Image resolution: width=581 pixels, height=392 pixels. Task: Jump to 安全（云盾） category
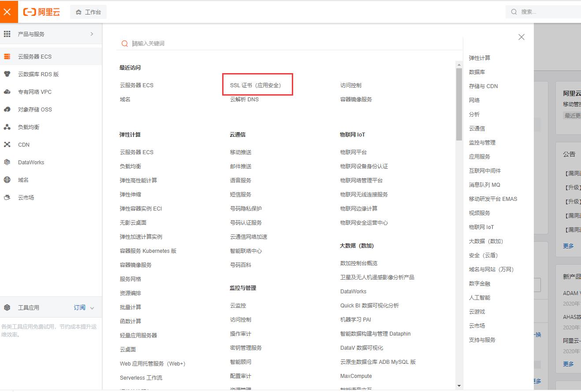pyautogui.click(x=484, y=255)
